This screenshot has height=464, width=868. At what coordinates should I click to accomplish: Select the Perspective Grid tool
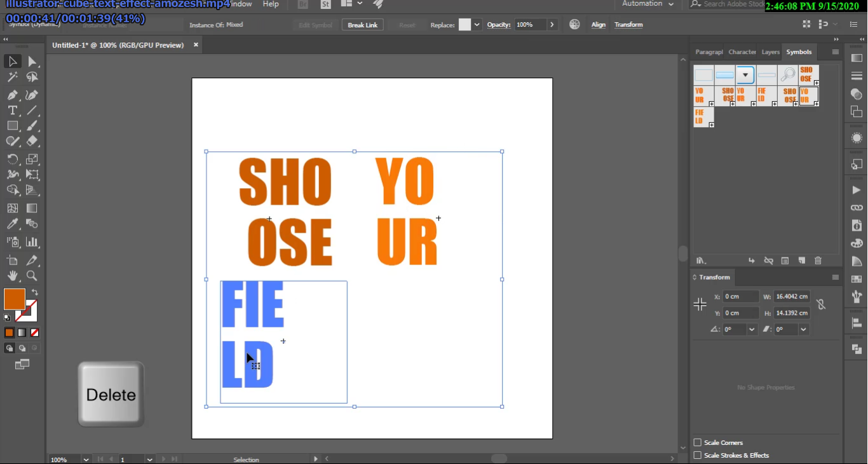click(x=32, y=189)
